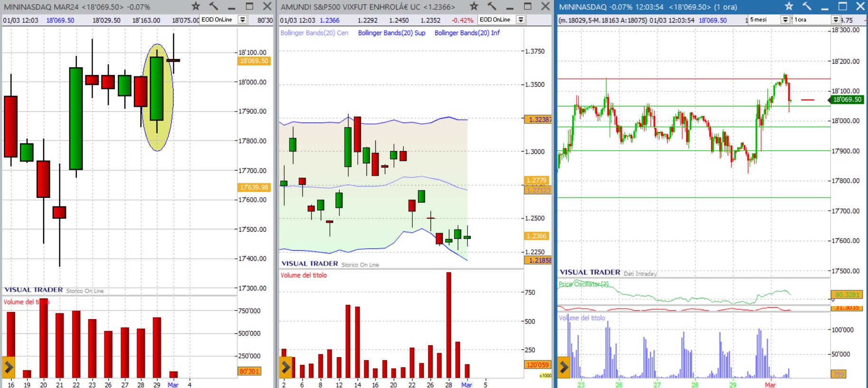Select Bollinger Bands(20) Inf indicator label
868x388 pixels.
(x=467, y=33)
